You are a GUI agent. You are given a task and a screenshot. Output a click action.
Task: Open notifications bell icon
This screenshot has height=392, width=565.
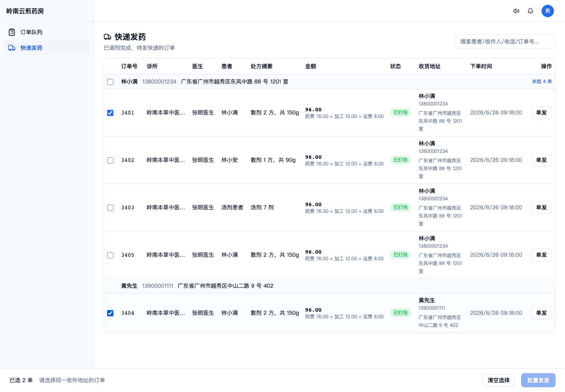[530, 11]
